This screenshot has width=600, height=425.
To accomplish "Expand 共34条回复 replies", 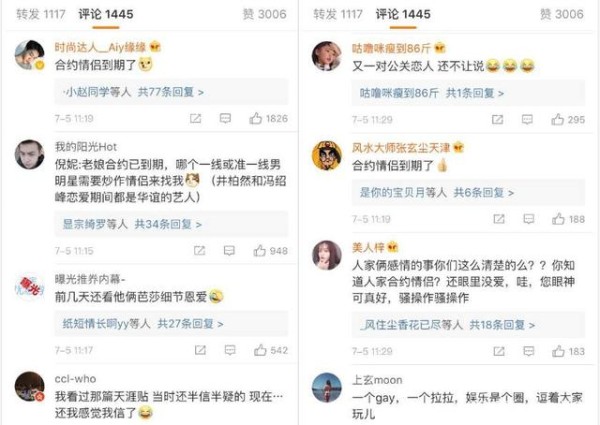I will (168, 224).
